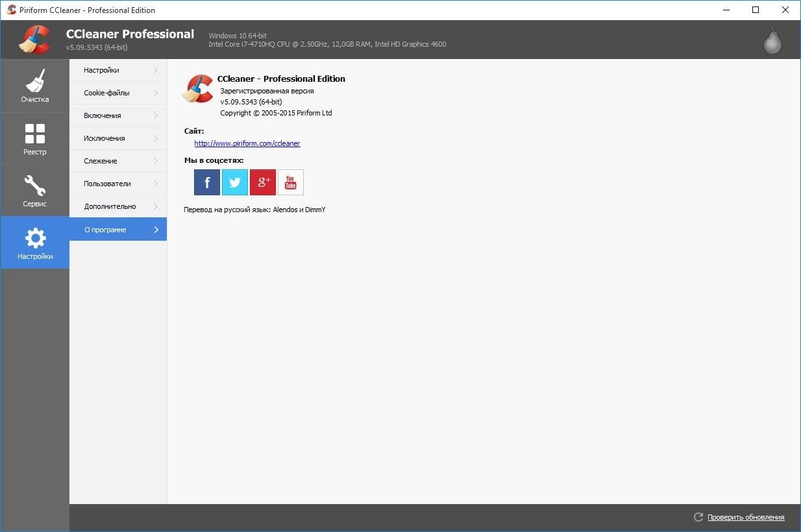This screenshot has height=532, width=801.
Task: Open the Настройки submenu item
Action: 118,70
